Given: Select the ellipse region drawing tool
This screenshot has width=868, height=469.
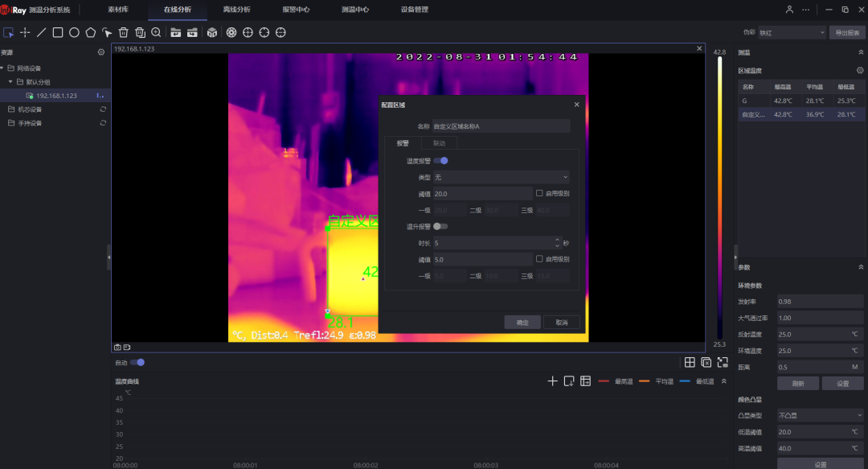Looking at the screenshot, I should pos(73,32).
